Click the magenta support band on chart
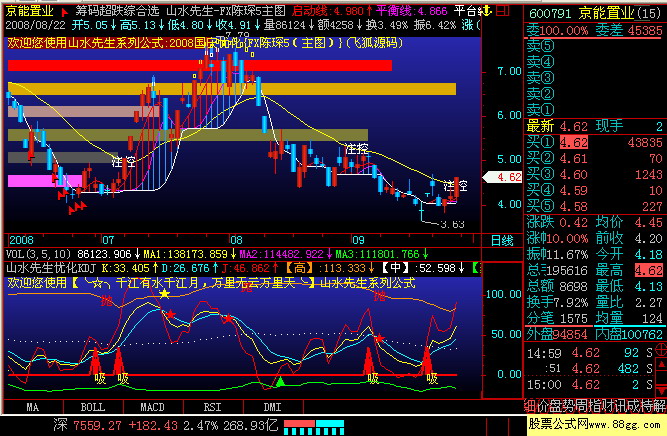 click(x=45, y=181)
